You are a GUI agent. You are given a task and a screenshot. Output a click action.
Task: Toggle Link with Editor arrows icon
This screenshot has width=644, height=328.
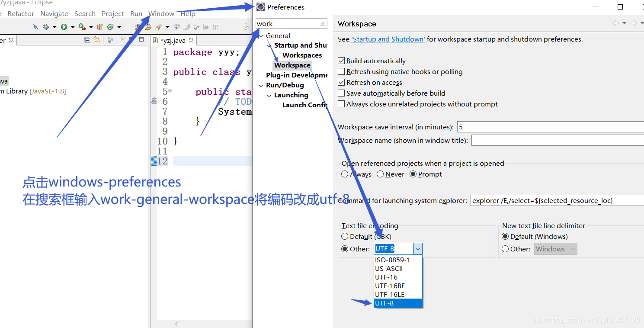(97, 40)
